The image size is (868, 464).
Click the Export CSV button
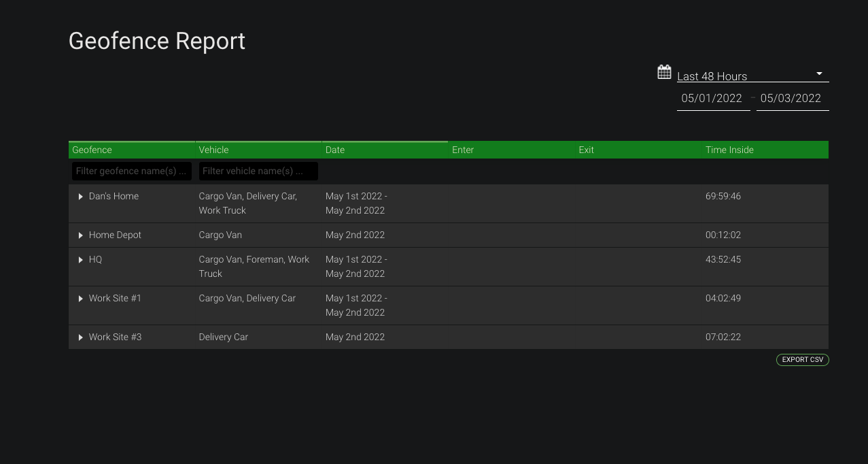pyautogui.click(x=802, y=360)
